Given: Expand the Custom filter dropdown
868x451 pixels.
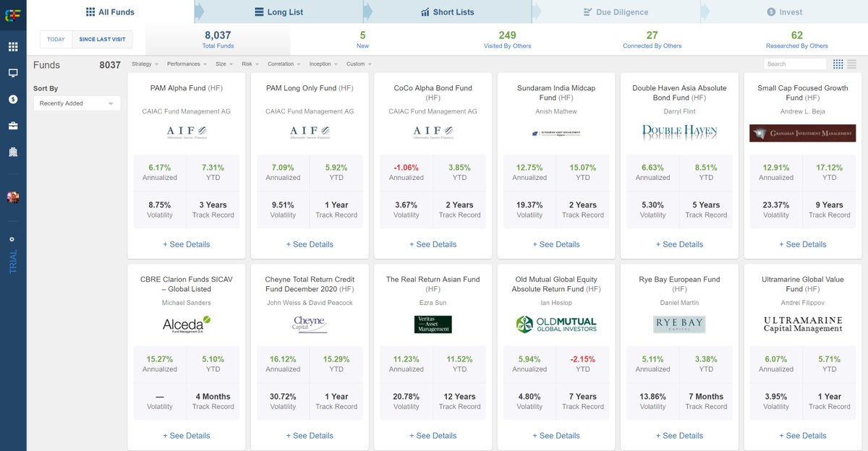Looking at the screenshot, I should pyautogui.click(x=359, y=64).
